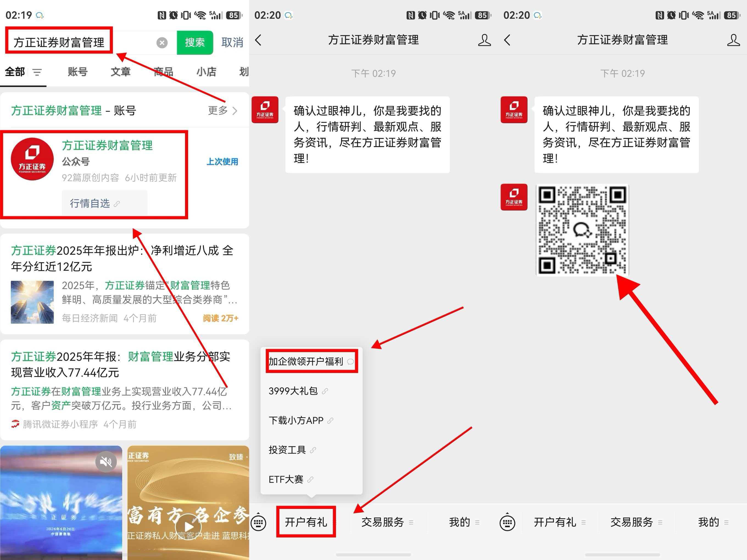Screen dimensions: 747x560
Task: Tap Wi-Fi icon in left status bar
Action: coord(200,15)
